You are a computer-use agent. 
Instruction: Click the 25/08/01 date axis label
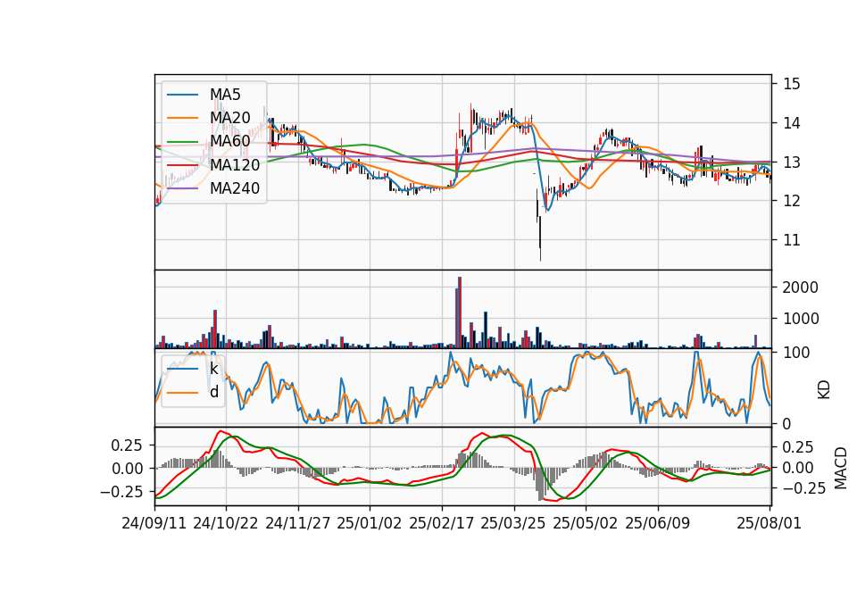coord(769,523)
